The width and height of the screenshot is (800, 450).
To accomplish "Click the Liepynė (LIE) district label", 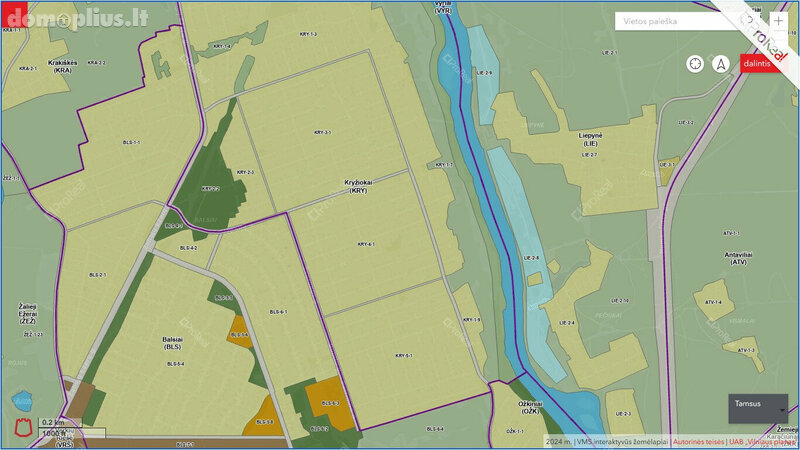I will pyautogui.click(x=590, y=139).
